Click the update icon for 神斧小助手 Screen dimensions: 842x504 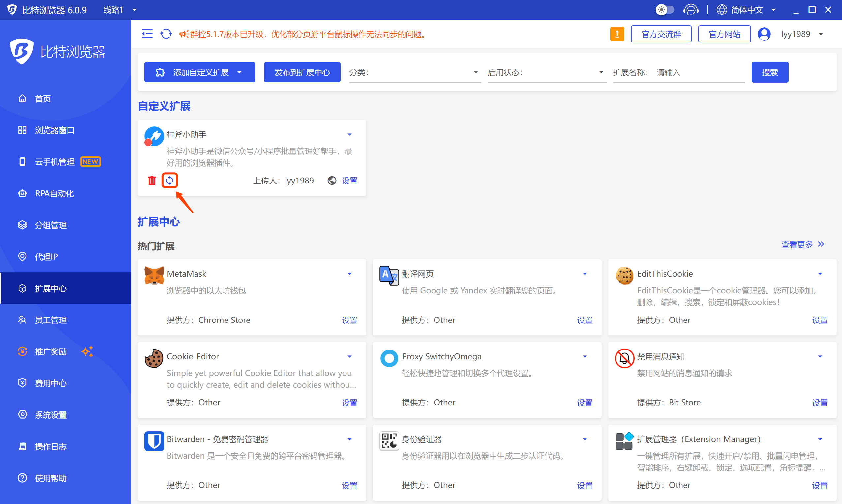point(169,180)
